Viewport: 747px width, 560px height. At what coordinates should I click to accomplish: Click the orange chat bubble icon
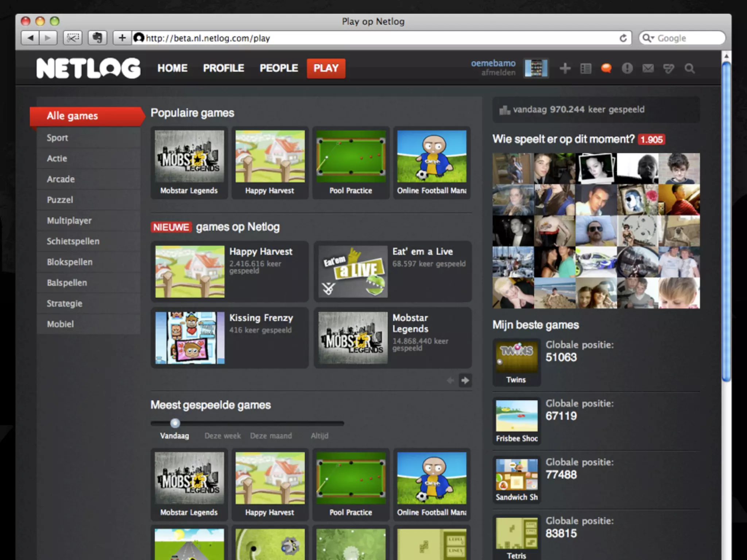(x=606, y=68)
